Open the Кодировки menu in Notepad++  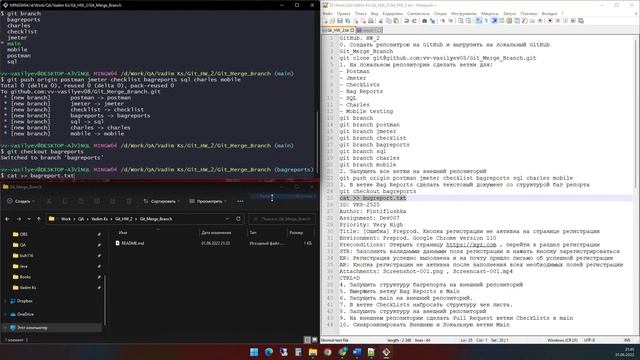click(x=393, y=13)
